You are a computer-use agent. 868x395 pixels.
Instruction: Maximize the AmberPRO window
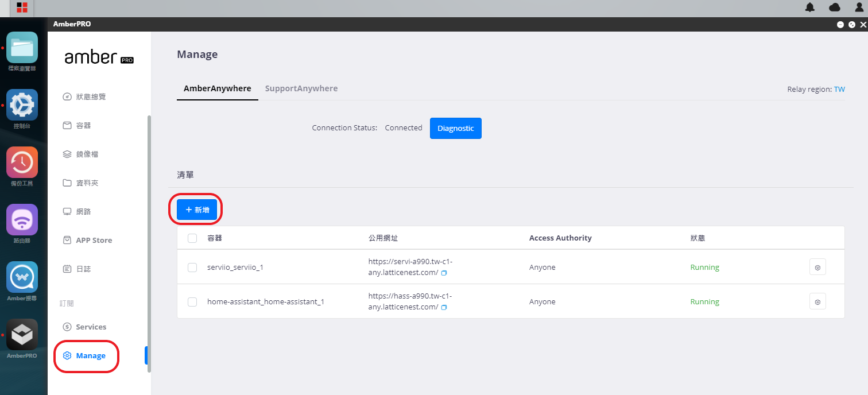[x=852, y=25]
